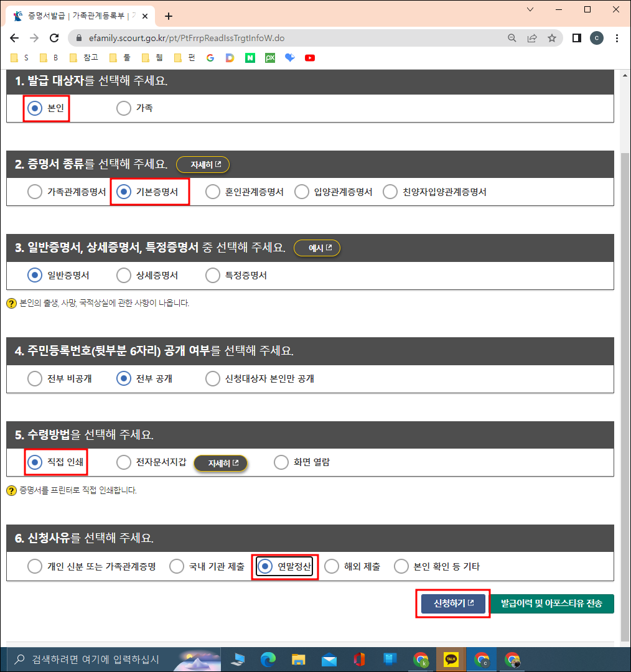
Task: Choose the 전부 비공개 option
Action: [35, 378]
